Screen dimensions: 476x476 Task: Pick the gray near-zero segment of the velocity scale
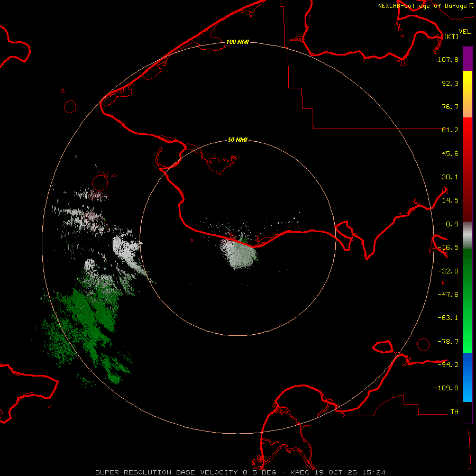coord(467,235)
